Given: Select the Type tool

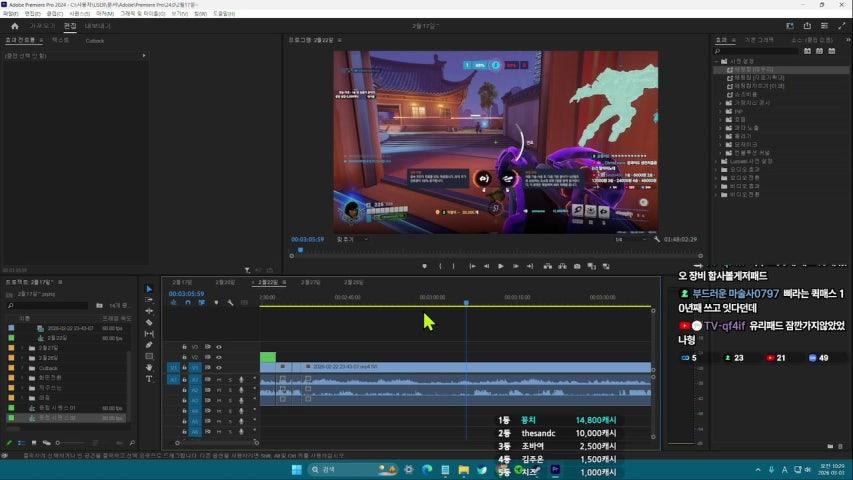Looking at the screenshot, I should (149, 379).
